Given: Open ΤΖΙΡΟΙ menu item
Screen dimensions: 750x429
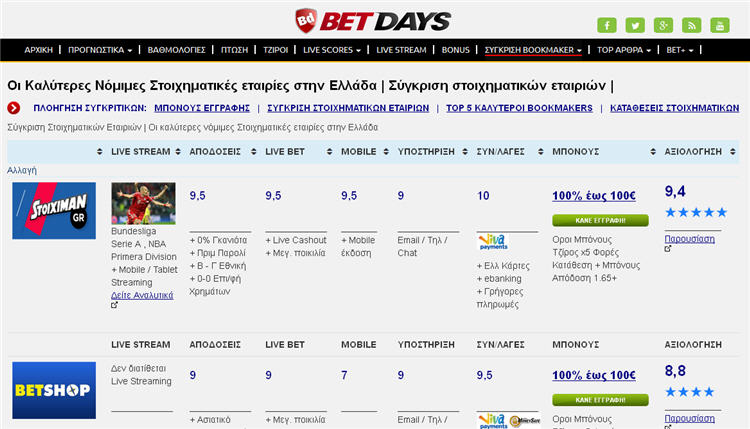Looking at the screenshot, I should point(276,50).
